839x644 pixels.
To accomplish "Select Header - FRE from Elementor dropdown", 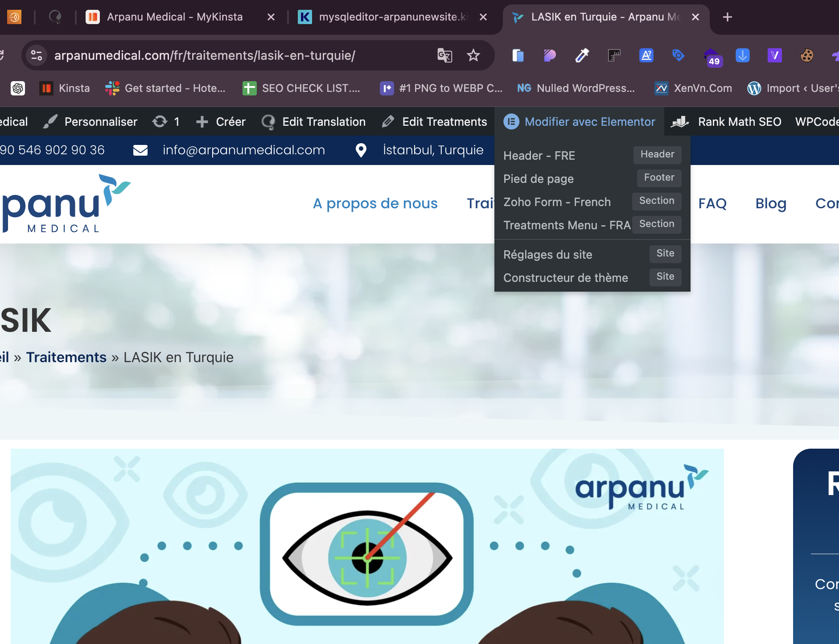I will click(592, 155).
